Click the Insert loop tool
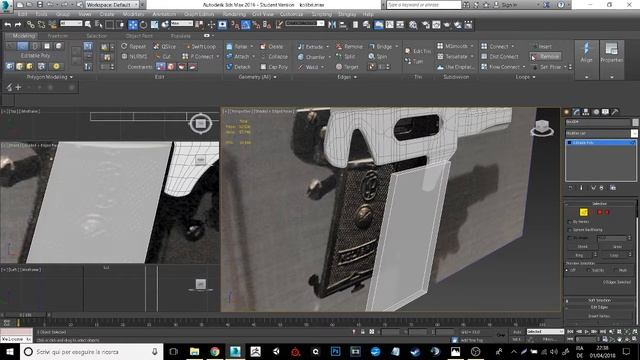This screenshot has width=640, height=360. tap(542, 47)
